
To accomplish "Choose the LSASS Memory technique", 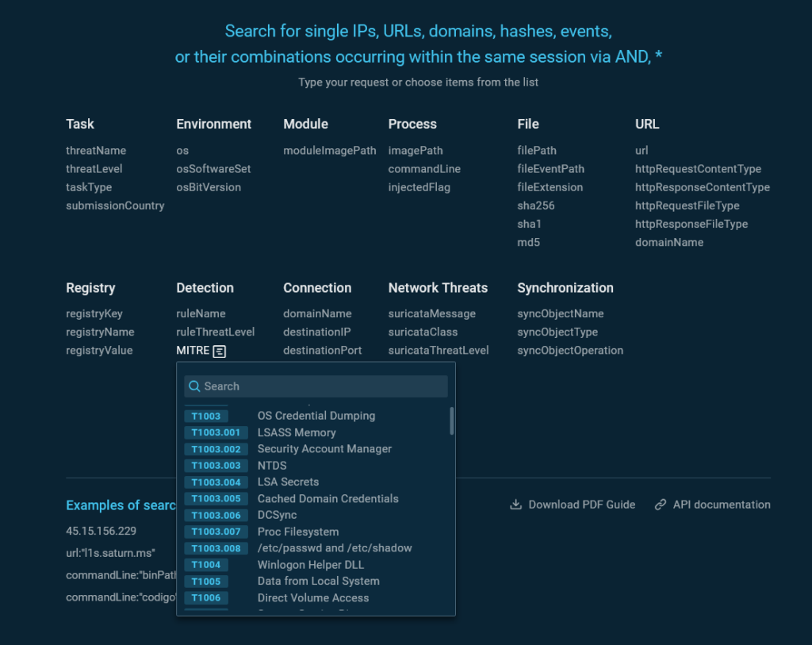I will coord(297,432).
